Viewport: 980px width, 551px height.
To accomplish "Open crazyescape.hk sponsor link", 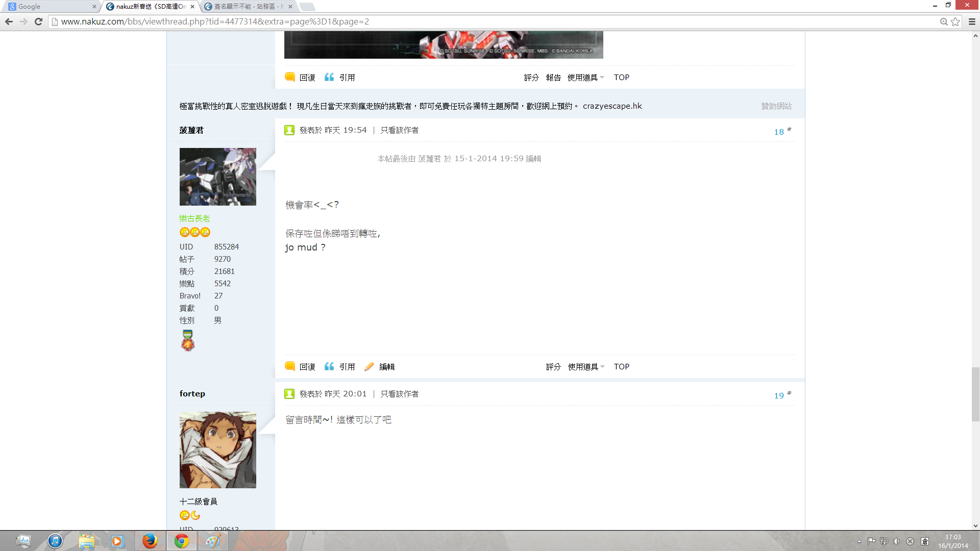I will pyautogui.click(x=612, y=106).
